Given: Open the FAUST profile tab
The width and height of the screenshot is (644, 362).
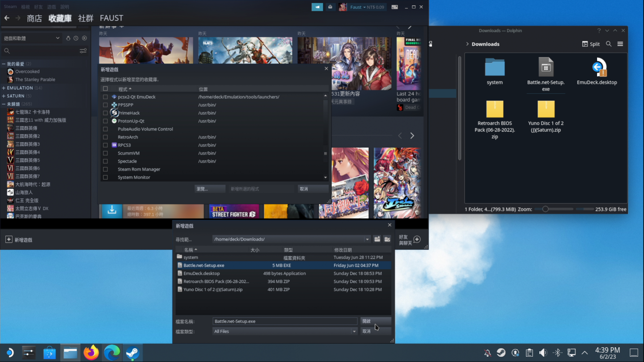Looking at the screenshot, I should click(111, 18).
